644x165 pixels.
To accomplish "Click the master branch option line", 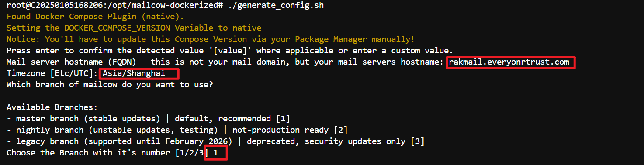I will (148, 119).
